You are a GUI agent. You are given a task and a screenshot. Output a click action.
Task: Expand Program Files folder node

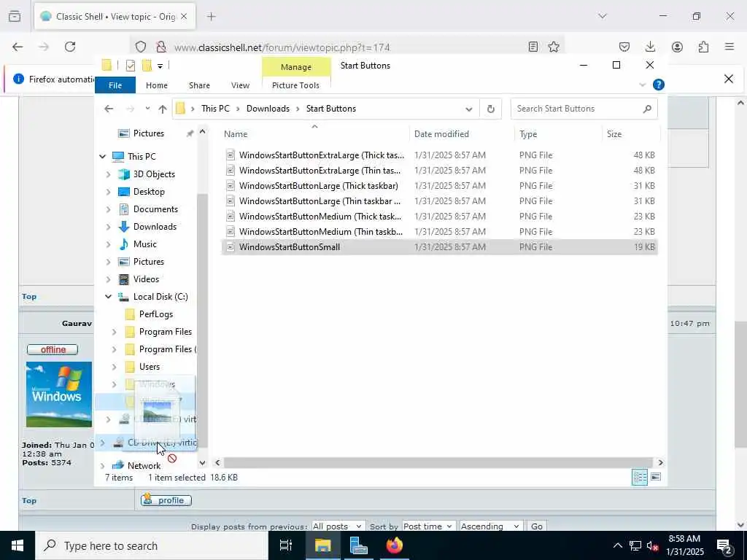pyautogui.click(x=114, y=332)
